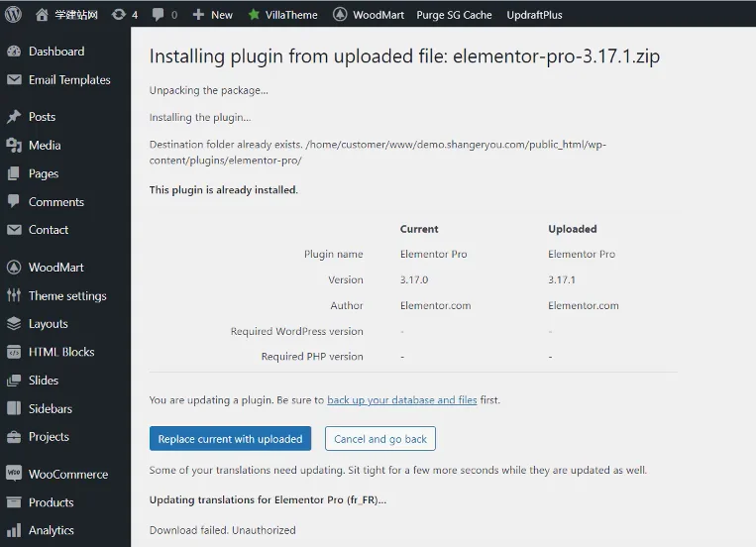Click the Analytics bar chart icon
The height and width of the screenshot is (547, 756).
pos(14,530)
